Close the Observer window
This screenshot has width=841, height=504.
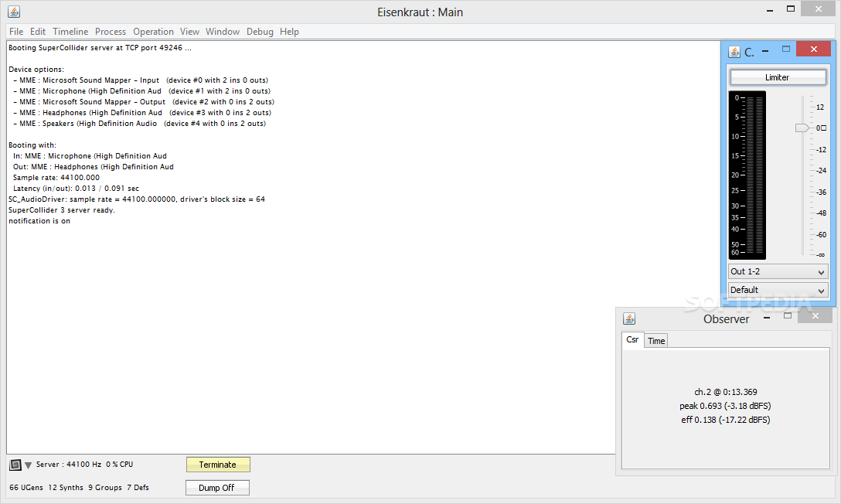(815, 316)
